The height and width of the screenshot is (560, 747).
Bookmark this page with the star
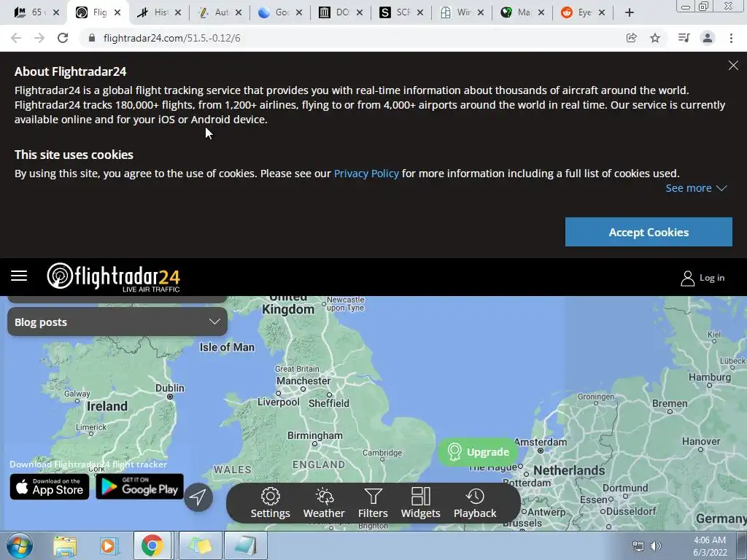click(x=655, y=38)
